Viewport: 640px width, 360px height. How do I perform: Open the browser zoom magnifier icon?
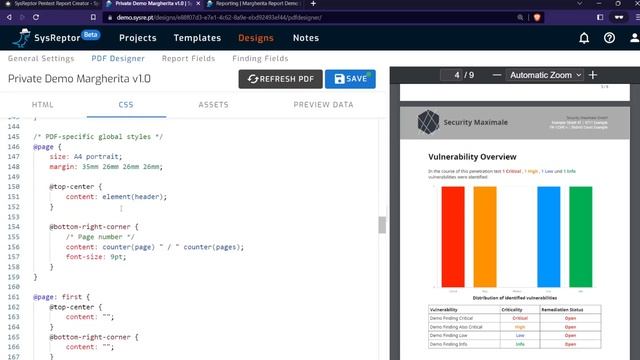click(520, 18)
